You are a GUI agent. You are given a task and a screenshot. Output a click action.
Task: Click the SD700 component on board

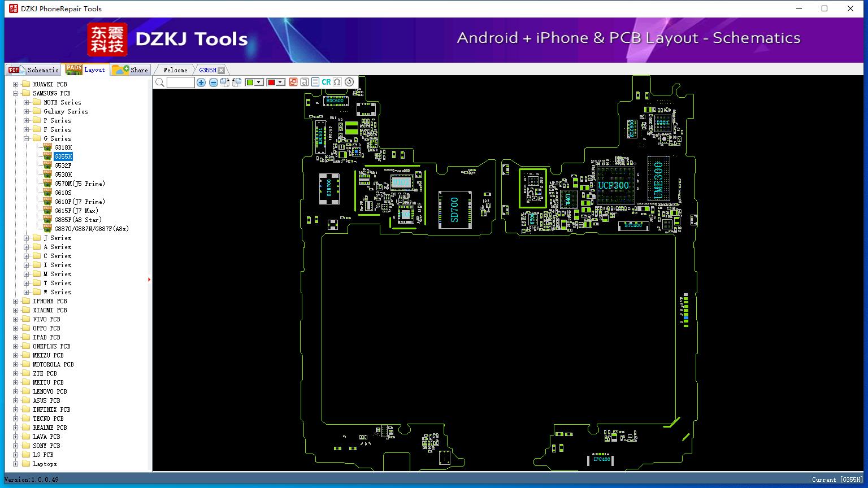[455, 210]
